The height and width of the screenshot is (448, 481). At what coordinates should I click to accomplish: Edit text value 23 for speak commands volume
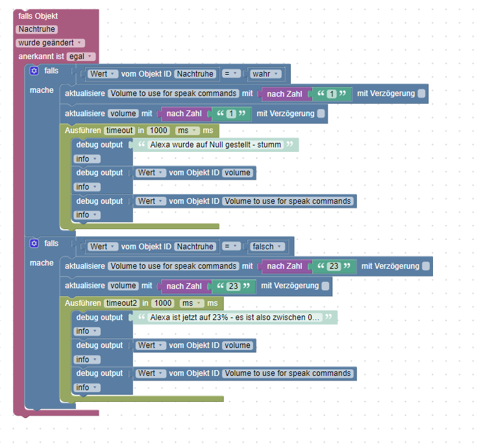pyautogui.click(x=334, y=266)
